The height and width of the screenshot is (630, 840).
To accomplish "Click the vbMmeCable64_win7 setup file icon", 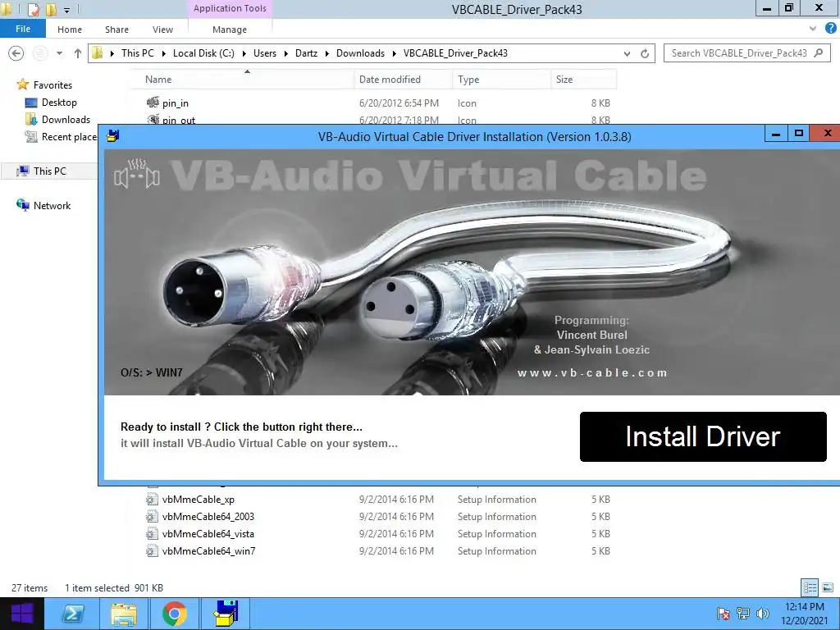I will (x=152, y=550).
